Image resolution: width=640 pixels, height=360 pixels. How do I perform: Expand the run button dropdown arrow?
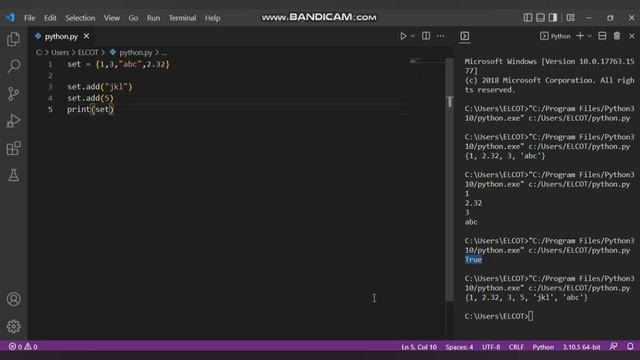point(413,36)
